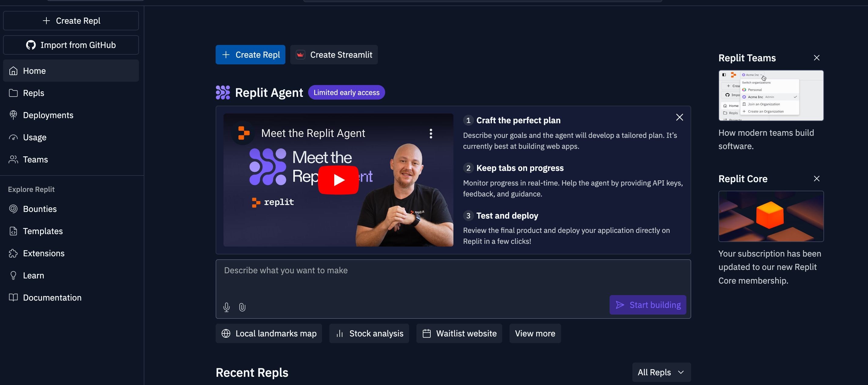Click the Meet the Replit Agent video title

[x=313, y=133]
